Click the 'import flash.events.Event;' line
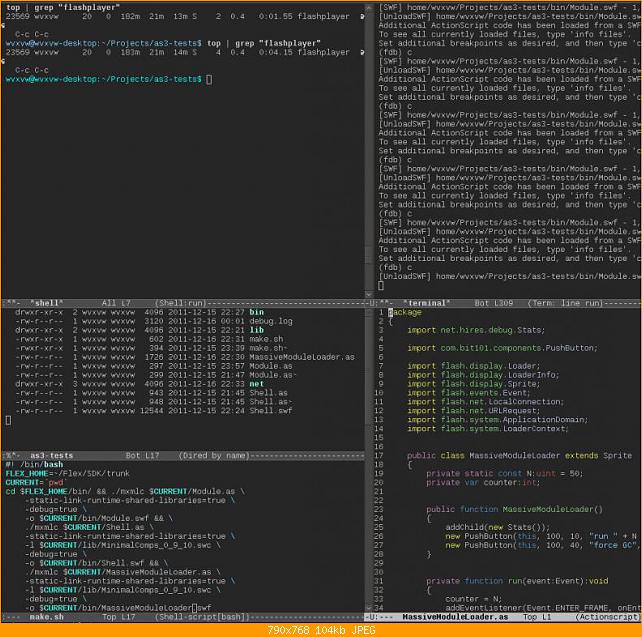Image resolution: width=642 pixels, height=637 pixels. point(469,393)
